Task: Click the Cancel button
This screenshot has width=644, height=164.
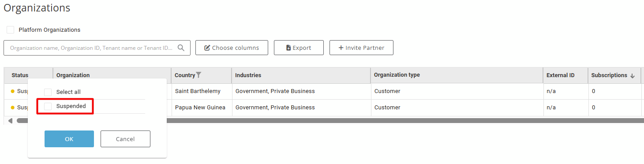Action: pos(125,139)
